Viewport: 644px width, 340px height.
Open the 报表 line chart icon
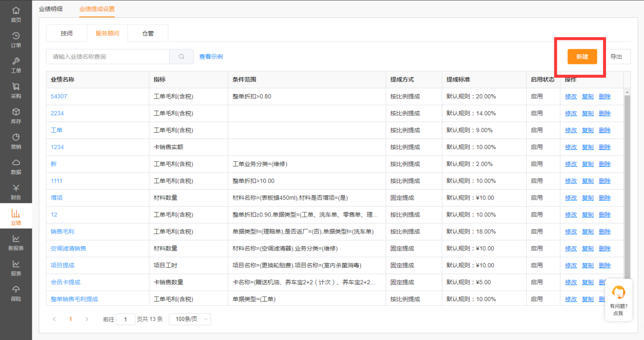pos(16,264)
